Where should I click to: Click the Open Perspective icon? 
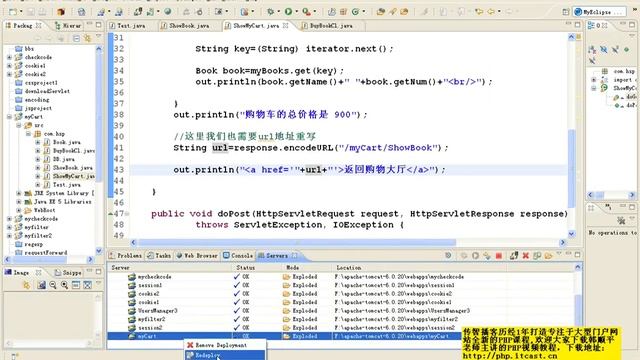point(565,12)
